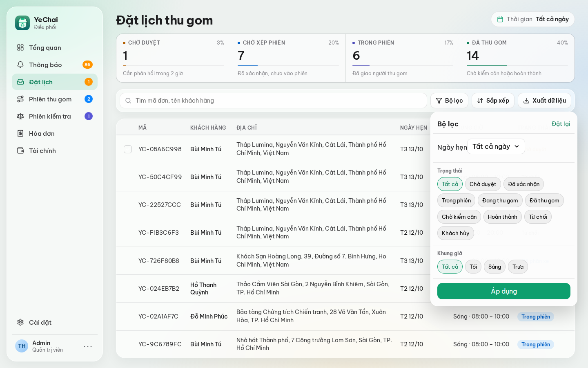This screenshot has width=588, height=368.
Task: Click the Thông báo bell icon
Action: tap(20, 65)
